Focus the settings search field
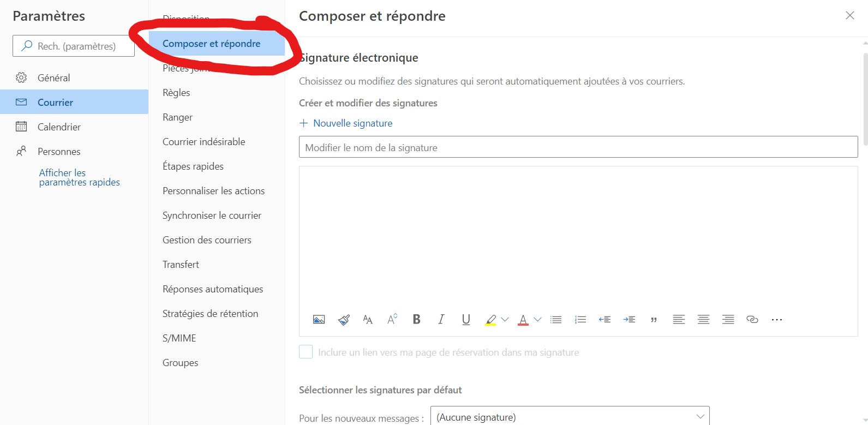868x425 pixels. pyautogui.click(x=74, y=46)
